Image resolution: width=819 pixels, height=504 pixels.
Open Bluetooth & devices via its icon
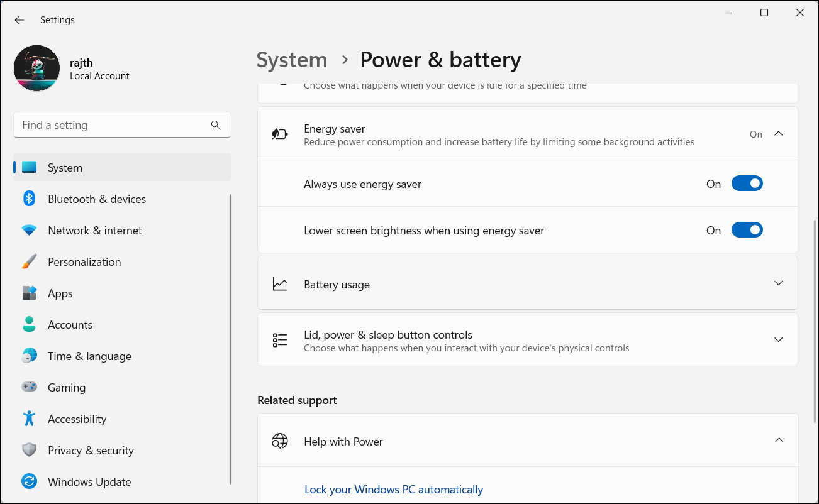click(29, 199)
